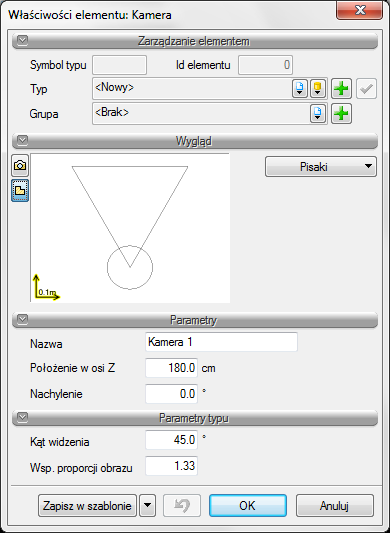This screenshot has width=390, height=533.
Task: Click the grey checkmark icon in Typ row
Action: (x=366, y=89)
